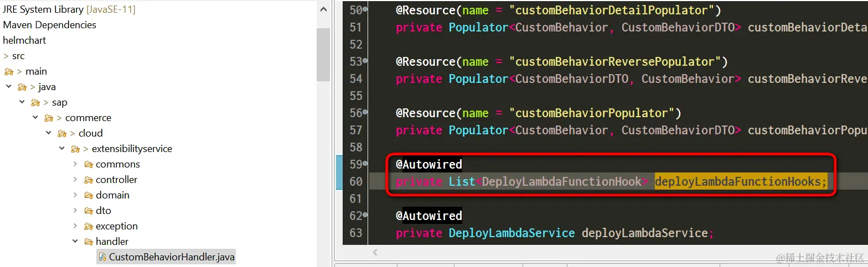Click the cloud folder icon
This screenshot has height=267, width=868.
coord(61,133)
